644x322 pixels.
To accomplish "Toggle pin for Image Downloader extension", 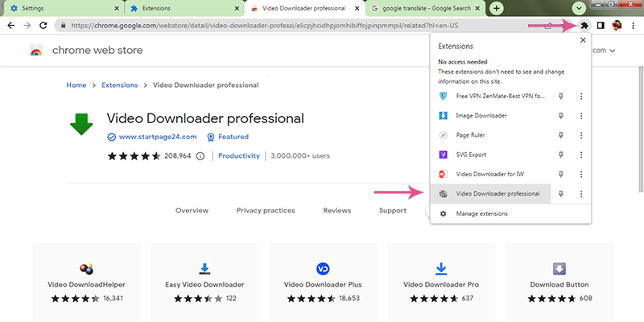I will coord(562,115).
